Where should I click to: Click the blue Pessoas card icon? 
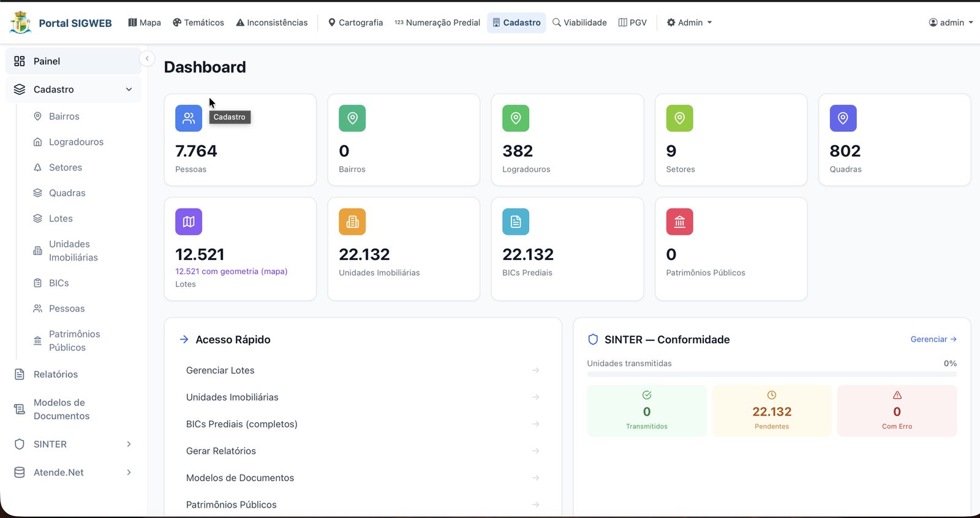click(189, 118)
